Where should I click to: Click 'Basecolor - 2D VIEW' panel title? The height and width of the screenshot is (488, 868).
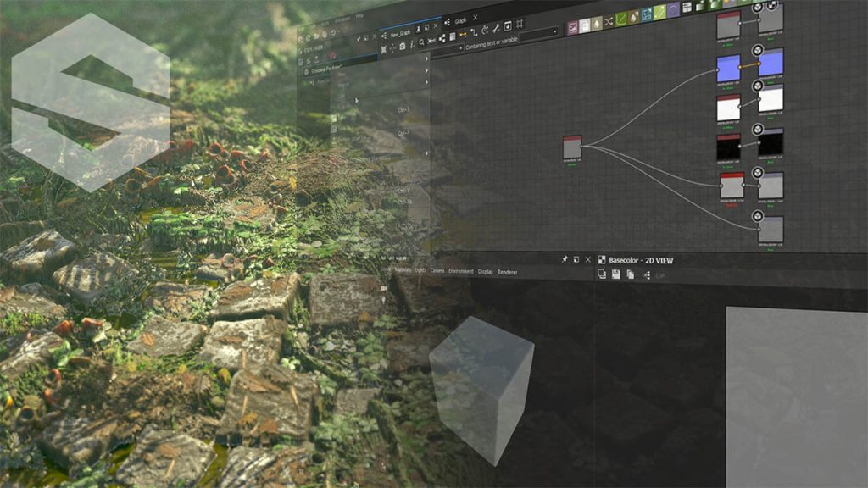641,260
